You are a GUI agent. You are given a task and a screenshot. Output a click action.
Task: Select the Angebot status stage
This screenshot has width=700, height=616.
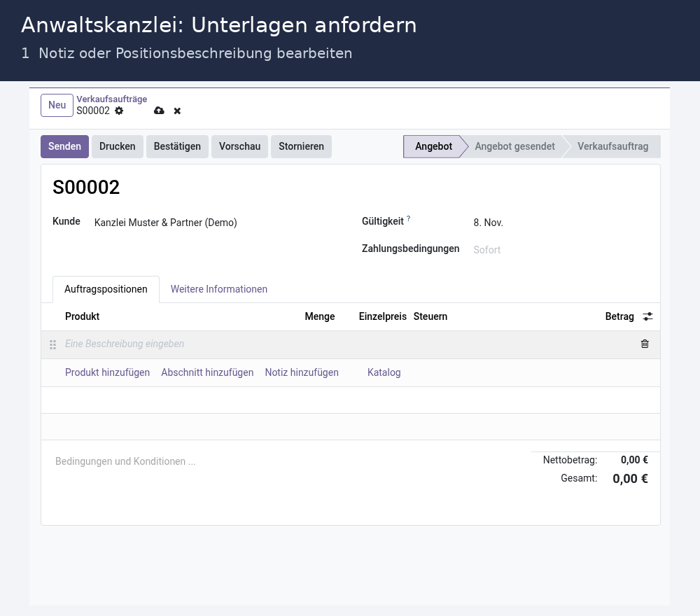pyautogui.click(x=433, y=146)
